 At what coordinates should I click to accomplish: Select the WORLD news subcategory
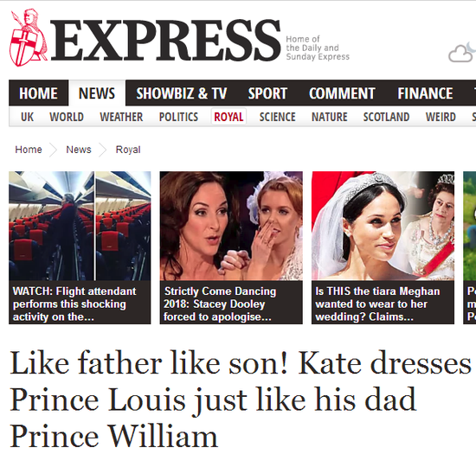(67, 117)
